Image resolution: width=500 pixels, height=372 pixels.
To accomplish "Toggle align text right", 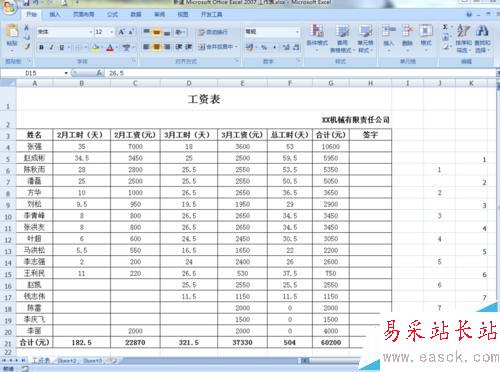I will tap(167, 47).
